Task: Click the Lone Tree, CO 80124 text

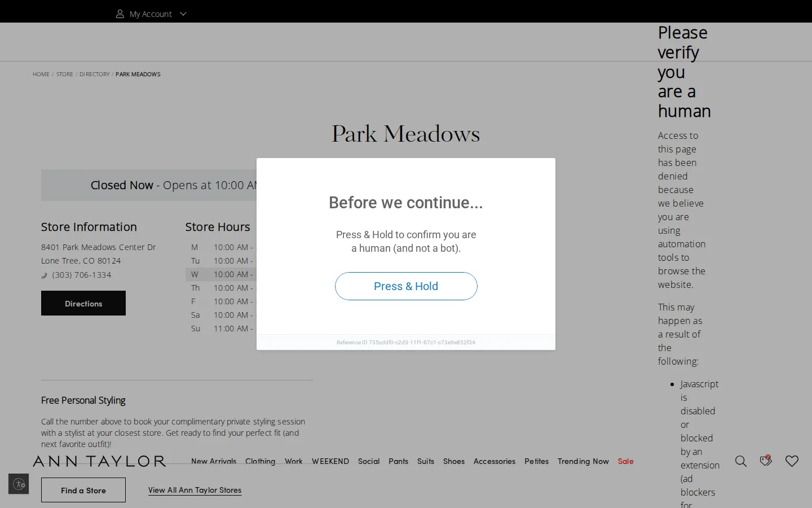Action: click(x=81, y=261)
